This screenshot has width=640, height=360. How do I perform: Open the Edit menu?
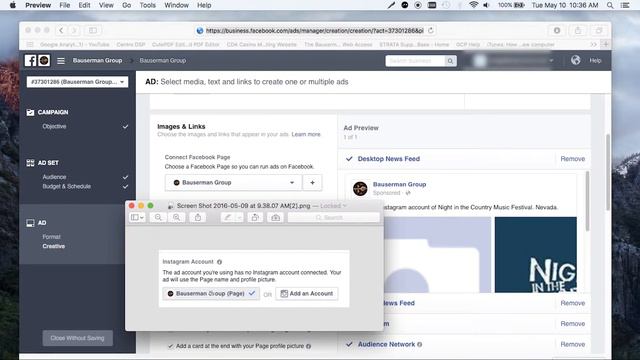pyautogui.click(x=84, y=5)
